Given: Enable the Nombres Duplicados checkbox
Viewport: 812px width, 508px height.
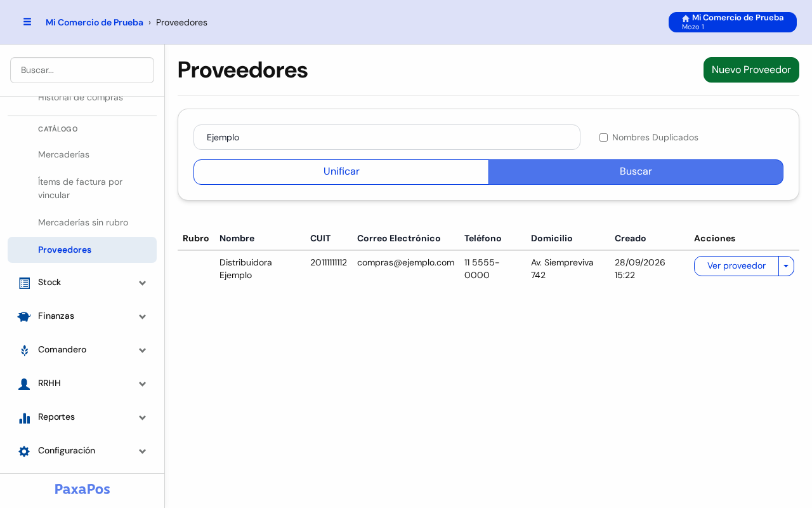Looking at the screenshot, I should [603, 137].
